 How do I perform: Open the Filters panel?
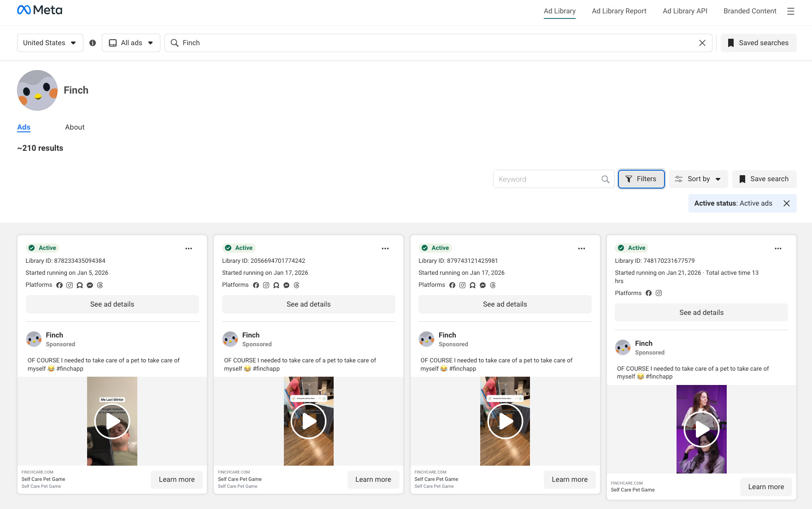tap(641, 179)
